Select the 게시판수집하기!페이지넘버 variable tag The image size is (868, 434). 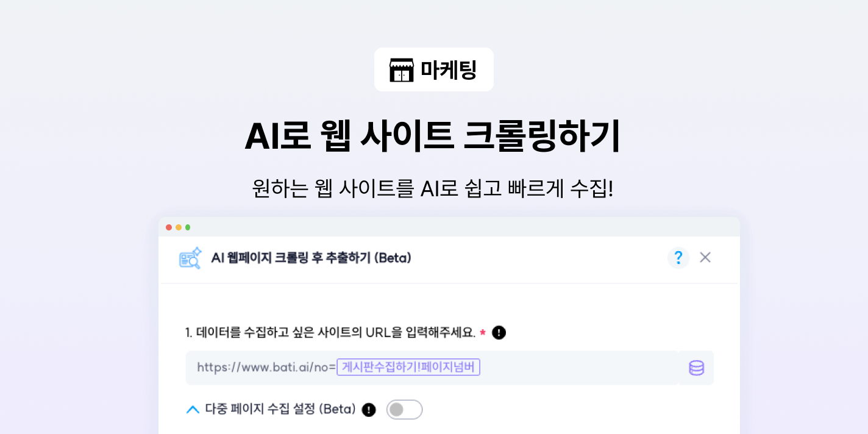[x=408, y=367]
